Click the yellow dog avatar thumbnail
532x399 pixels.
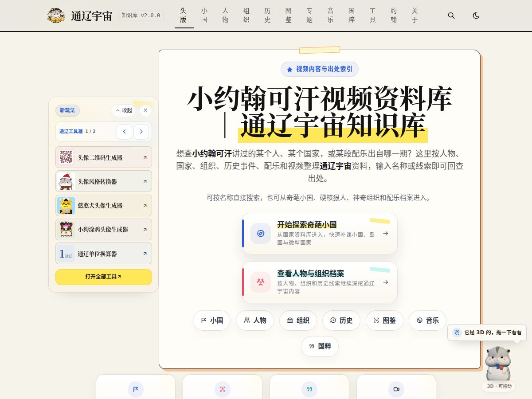tap(66, 206)
